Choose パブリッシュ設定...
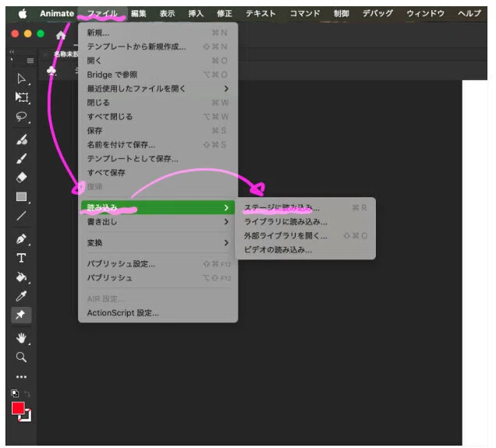Image resolution: width=496 pixels, height=448 pixels. [158, 264]
